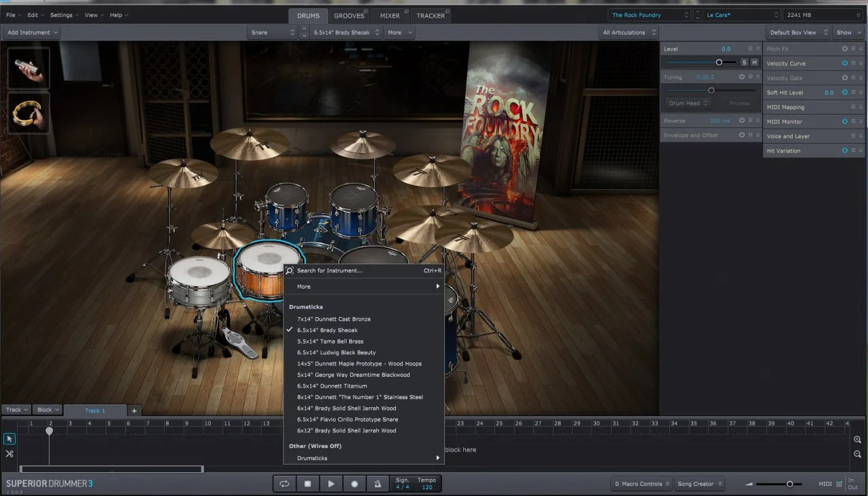Select 6.5x14" Ludwig Black Beauty snare

coord(336,352)
